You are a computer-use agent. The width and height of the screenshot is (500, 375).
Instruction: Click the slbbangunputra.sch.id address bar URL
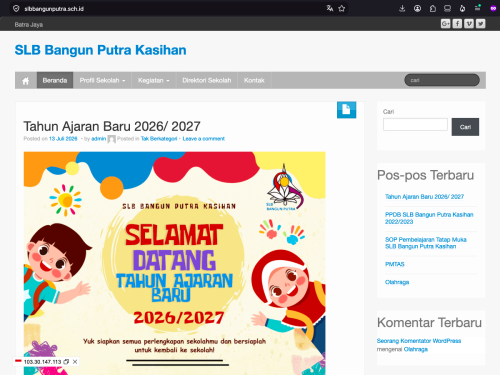tap(54, 9)
